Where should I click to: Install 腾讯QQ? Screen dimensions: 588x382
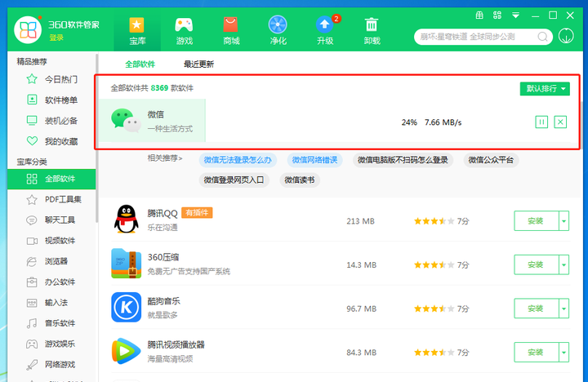[537, 221]
